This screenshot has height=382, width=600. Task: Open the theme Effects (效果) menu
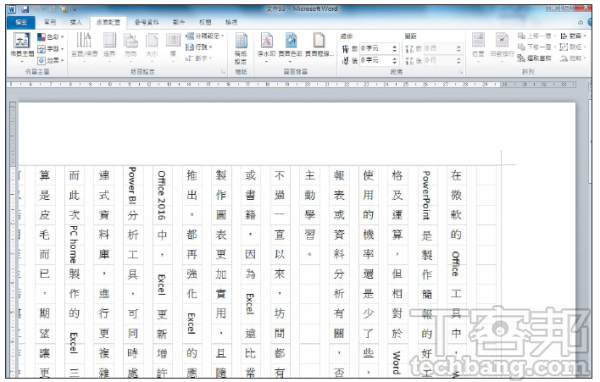[51, 60]
